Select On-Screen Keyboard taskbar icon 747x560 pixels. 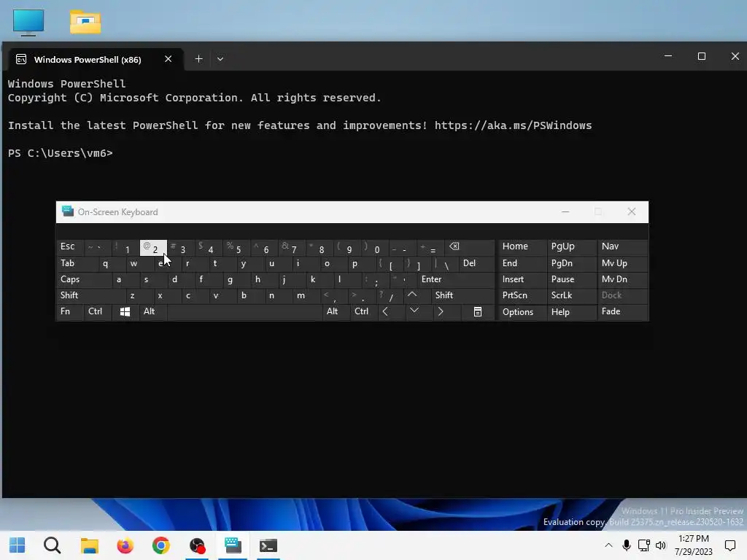(x=233, y=545)
